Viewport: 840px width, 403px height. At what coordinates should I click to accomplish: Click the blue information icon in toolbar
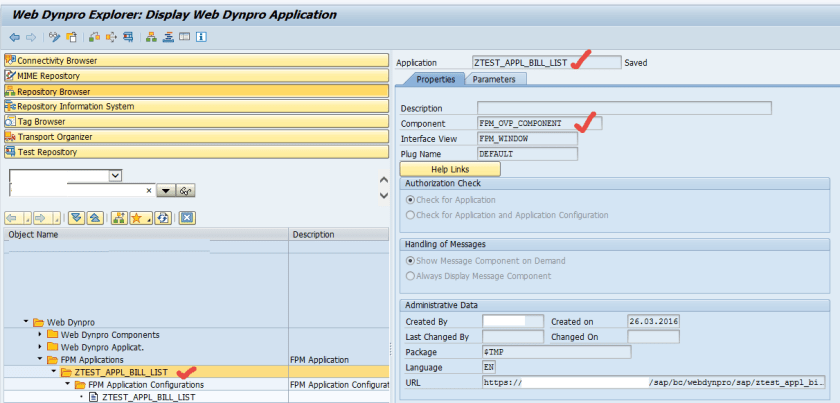[201, 37]
